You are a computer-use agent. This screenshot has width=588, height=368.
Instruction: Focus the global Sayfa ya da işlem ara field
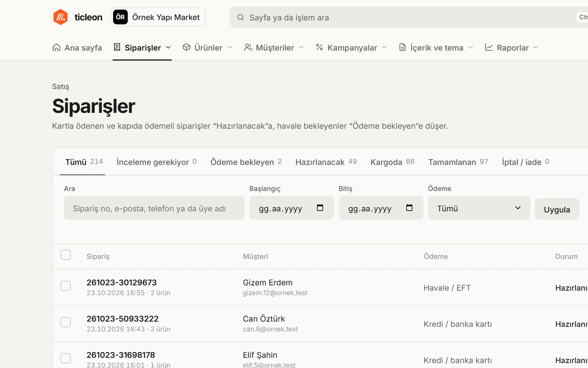tap(408, 17)
